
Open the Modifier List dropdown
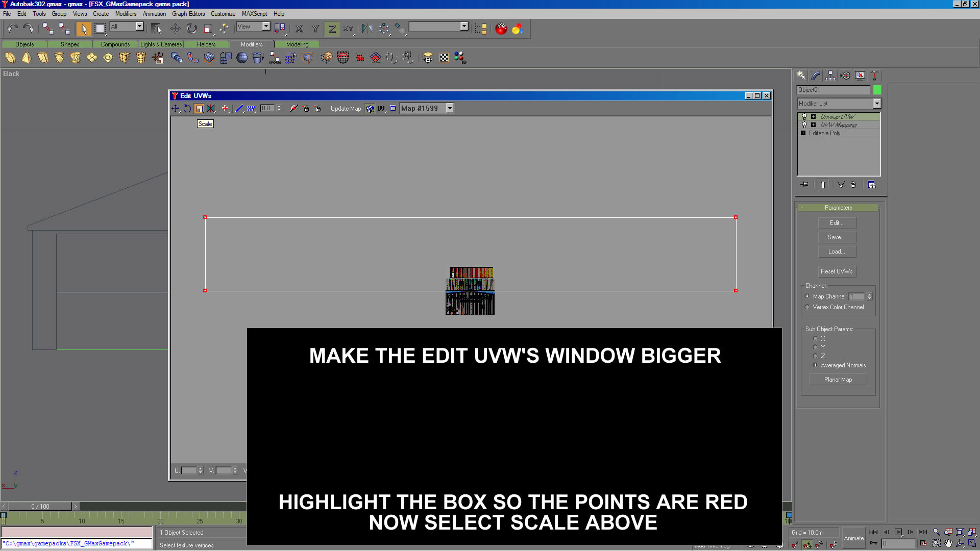[x=877, y=104]
